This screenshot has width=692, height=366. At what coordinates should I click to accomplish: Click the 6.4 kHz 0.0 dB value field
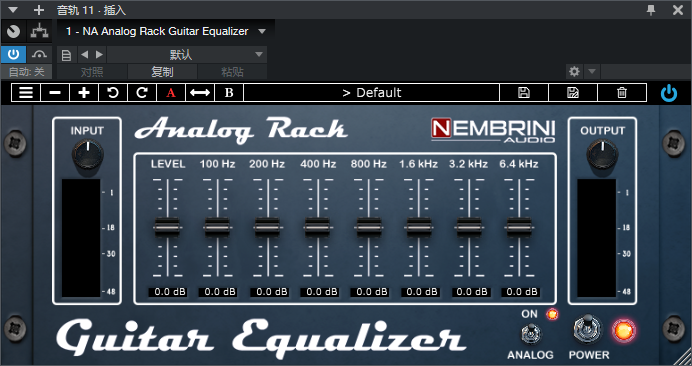(520, 292)
